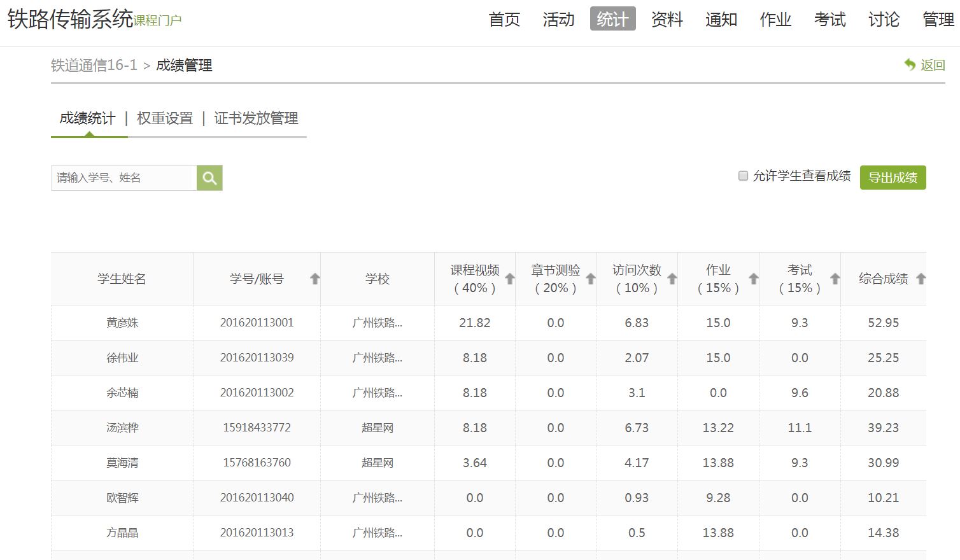Click account number 15918433772
Viewport: 960px width, 560px height.
pyautogui.click(x=257, y=428)
